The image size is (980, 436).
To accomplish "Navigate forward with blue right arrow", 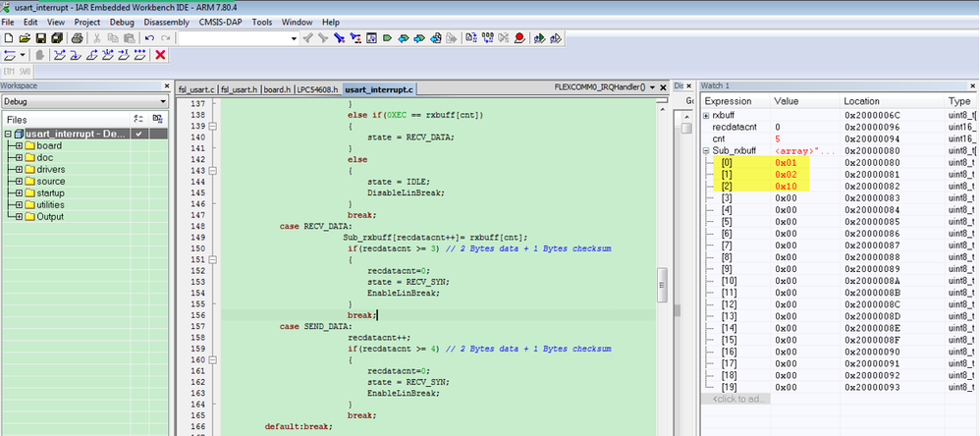I will tap(419, 38).
